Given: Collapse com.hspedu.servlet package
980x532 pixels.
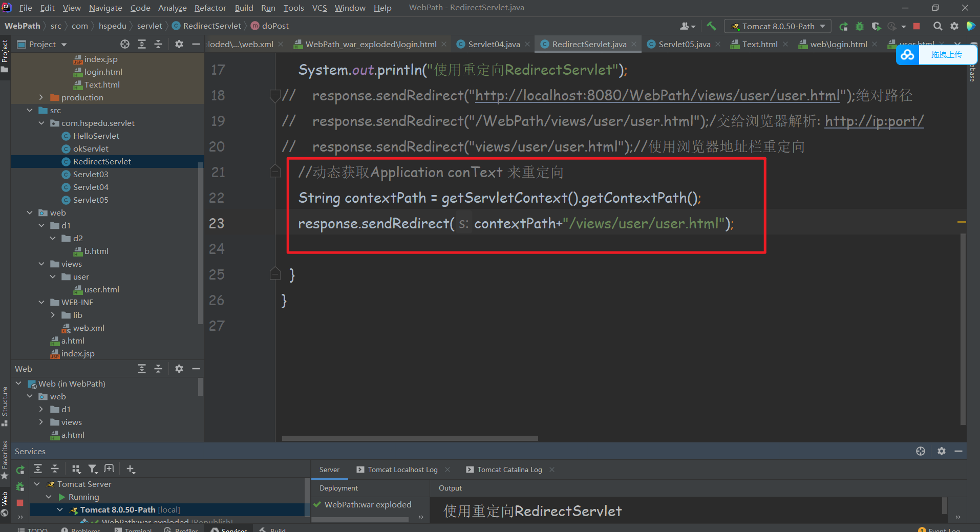Looking at the screenshot, I should coord(41,123).
